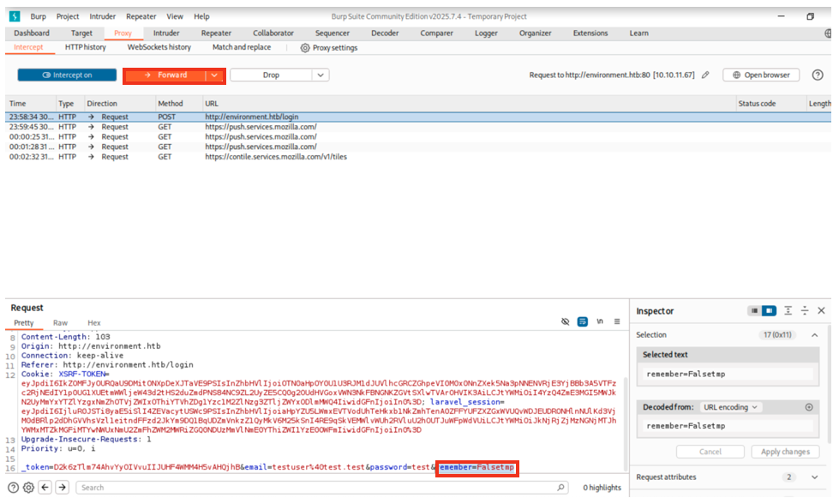This screenshot has height=504, width=839.
Task: Click the Proxy settings gear icon
Action: click(x=305, y=48)
